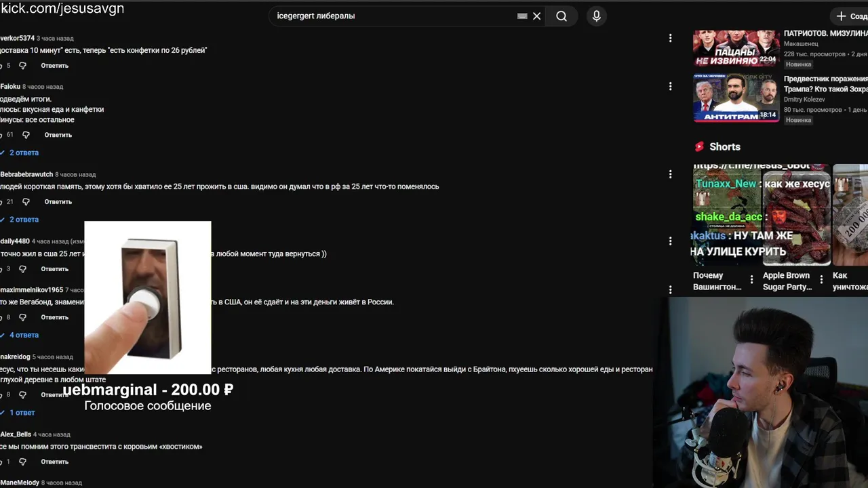The height and width of the screenshot is (488, 868).
Task: Reply to daily4480's comment via Ответить
Action: [x=54, y=269]
